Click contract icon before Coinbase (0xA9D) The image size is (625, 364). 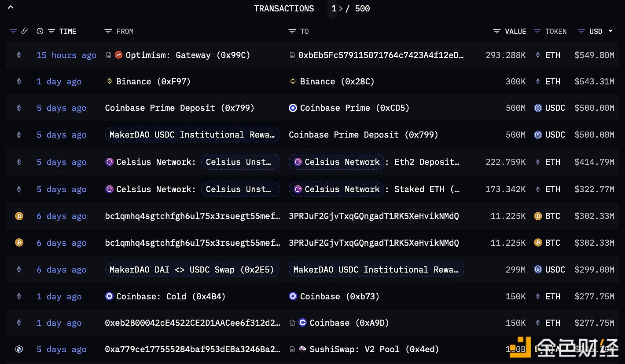(292, 323)
